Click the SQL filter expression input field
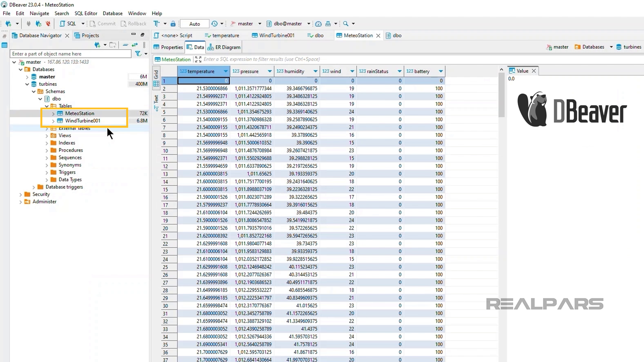The image size is (644, 362). [262, 59]
